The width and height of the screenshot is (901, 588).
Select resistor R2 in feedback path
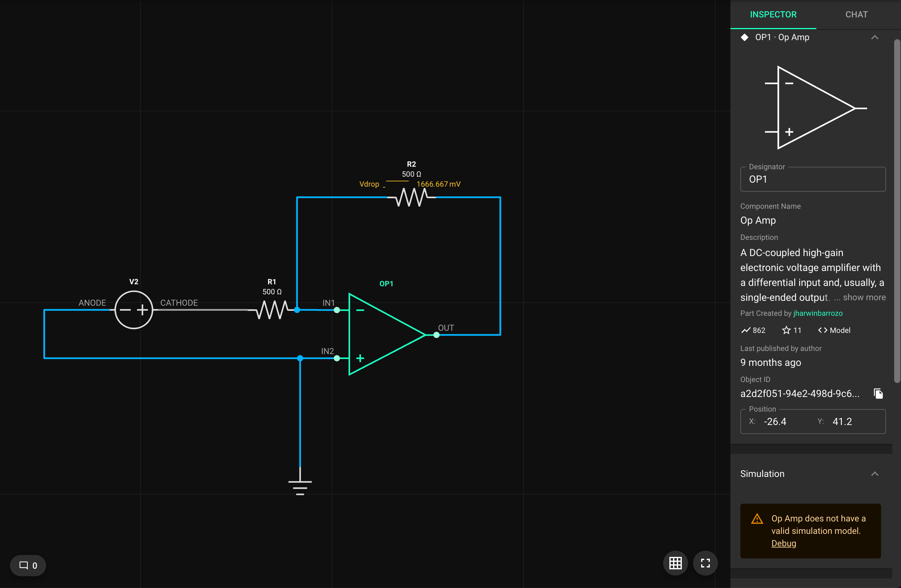click(412, 197)
